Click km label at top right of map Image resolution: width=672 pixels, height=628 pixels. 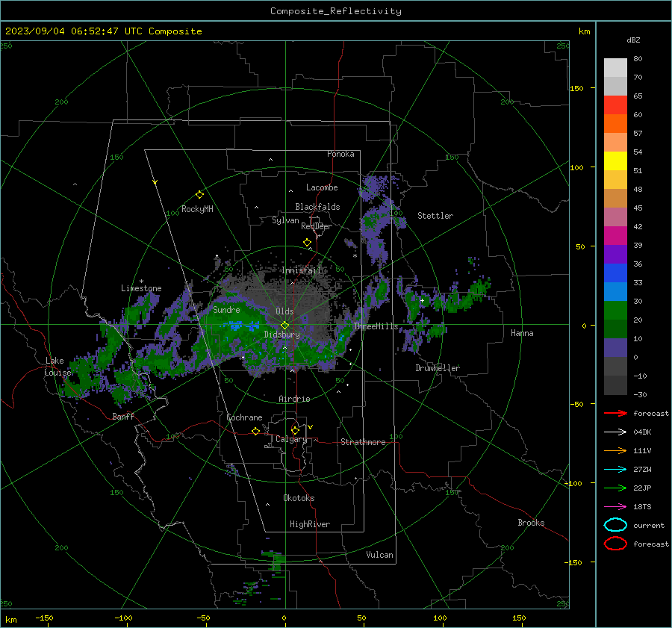584,31
